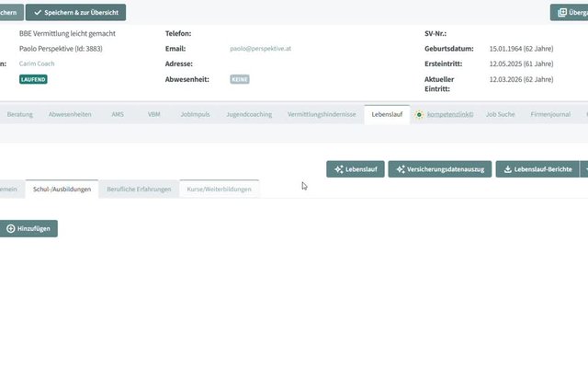588x368 pixels.
Task: Select JobImpuls tab
Action: (195, 114)
